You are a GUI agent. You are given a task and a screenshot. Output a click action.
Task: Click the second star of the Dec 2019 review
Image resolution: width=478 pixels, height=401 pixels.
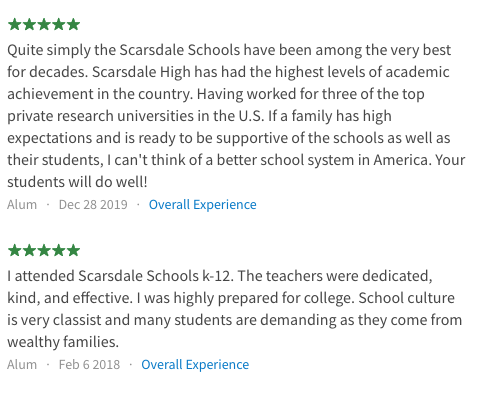coord(29,25)
